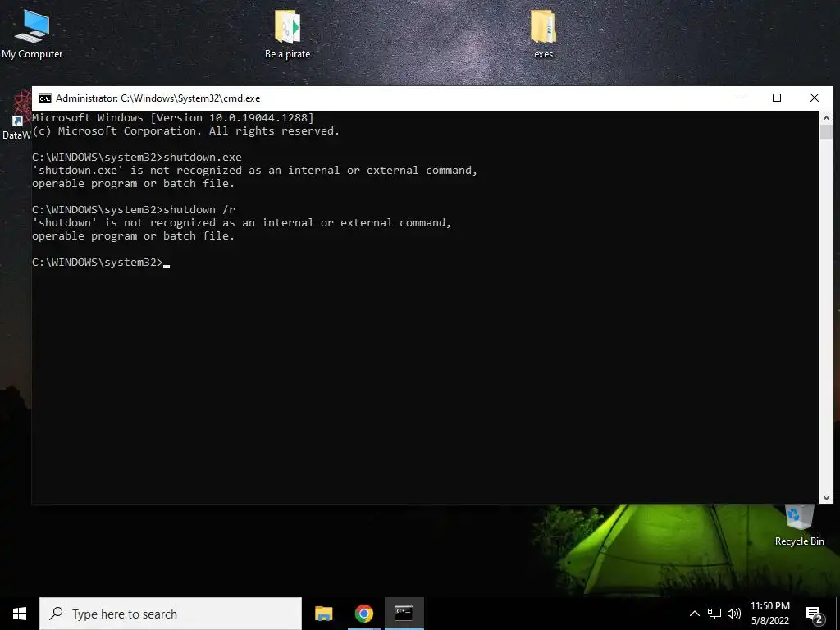Select the Recycle Bin icon
Image resolution: width=840 pixels, height=630 pixels.
coord(799,526)
